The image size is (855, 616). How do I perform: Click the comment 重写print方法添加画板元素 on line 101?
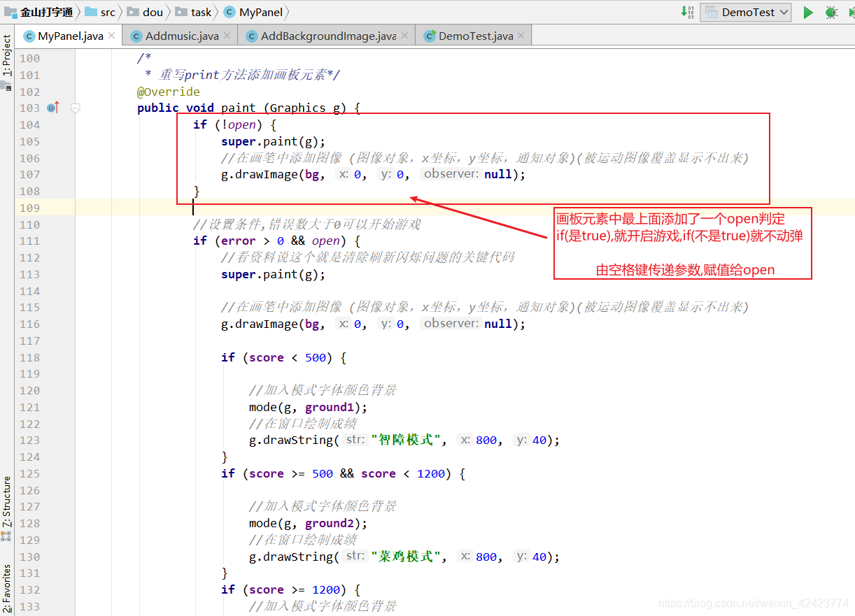tap(243, 75)
